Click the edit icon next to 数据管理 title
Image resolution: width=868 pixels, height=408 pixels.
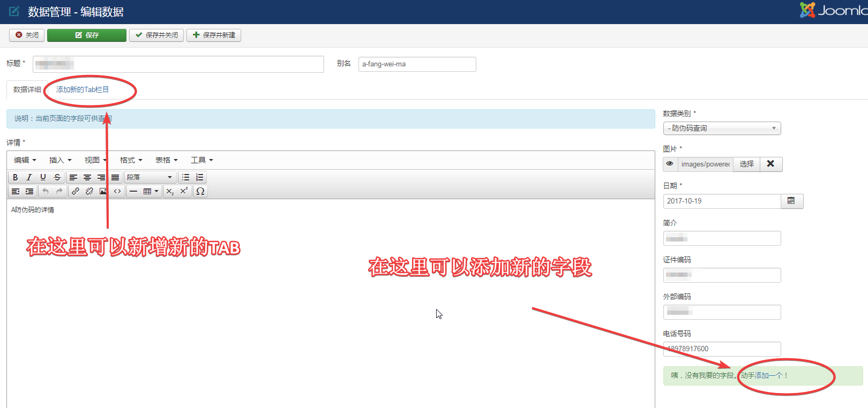tap(14, 11)
